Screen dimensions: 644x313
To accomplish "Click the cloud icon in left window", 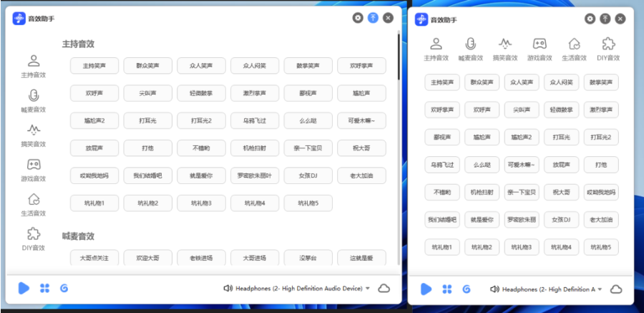I will (x=384, y=288).
